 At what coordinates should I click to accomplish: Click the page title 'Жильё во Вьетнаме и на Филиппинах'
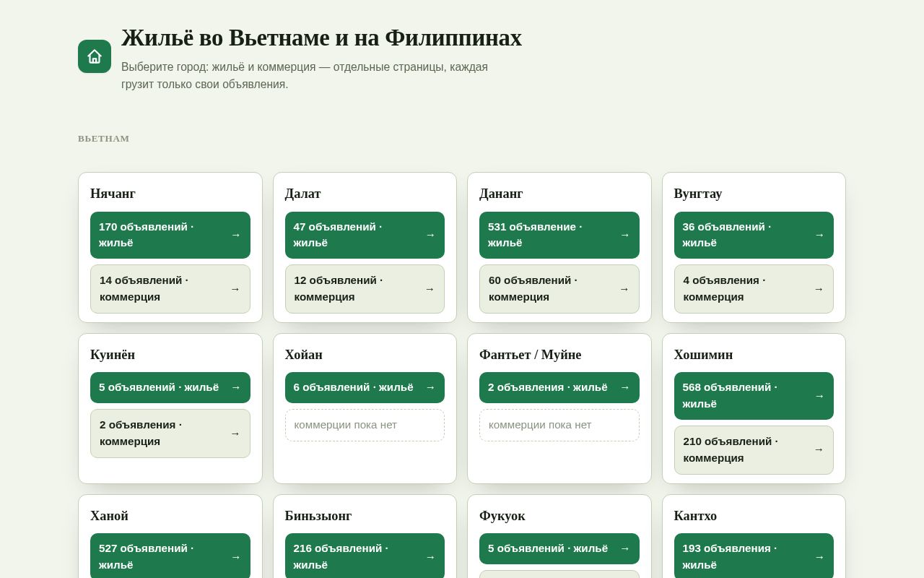click(x=321, y=38)
